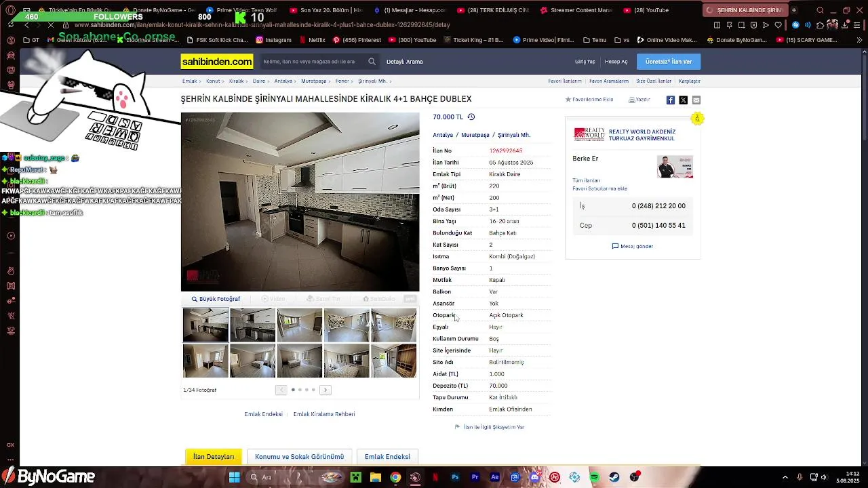Screen dimensions: 868x488
Task: Open Spotify from the taskbar
Action: pos(595,477)
